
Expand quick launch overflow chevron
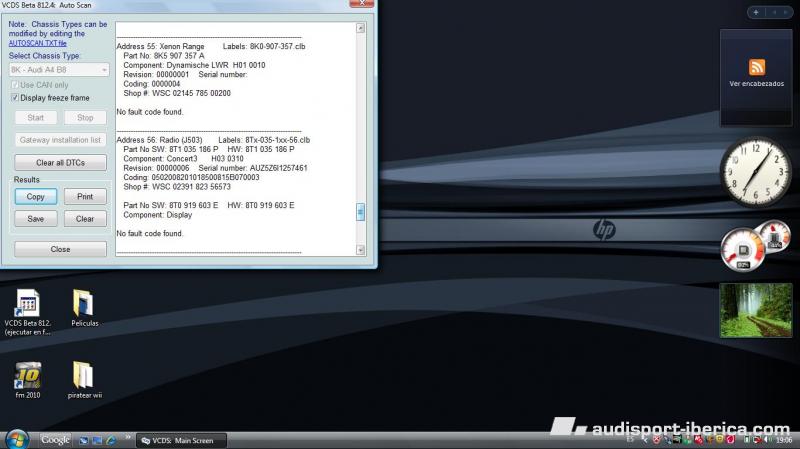[128, 437]
